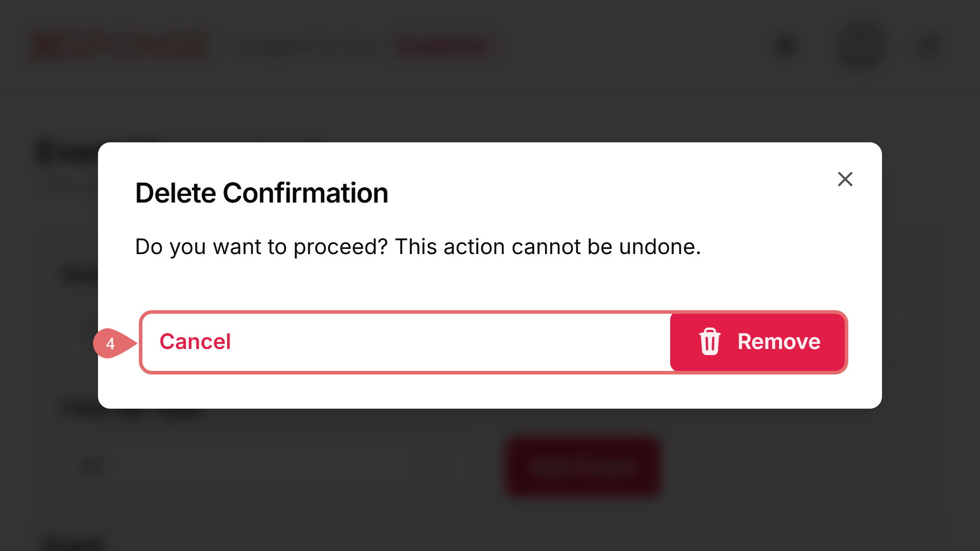Click the blurred text at bottom-left of page

click(74, 542)
